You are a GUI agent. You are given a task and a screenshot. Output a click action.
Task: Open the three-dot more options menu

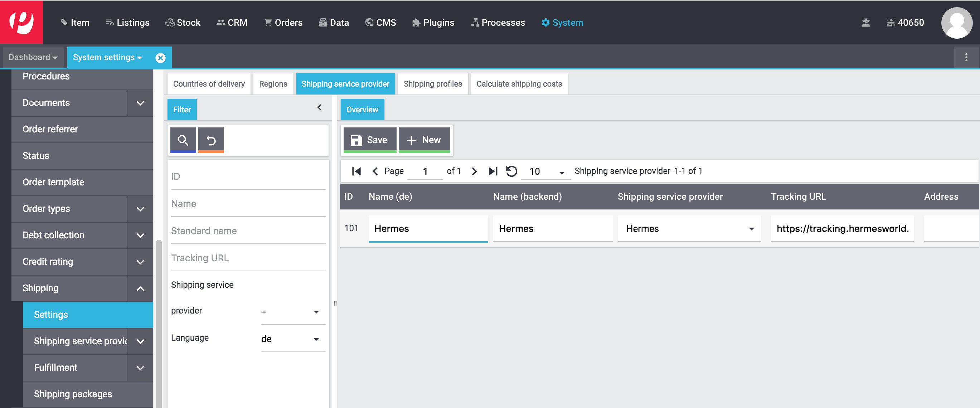click(x=966, y=57)
